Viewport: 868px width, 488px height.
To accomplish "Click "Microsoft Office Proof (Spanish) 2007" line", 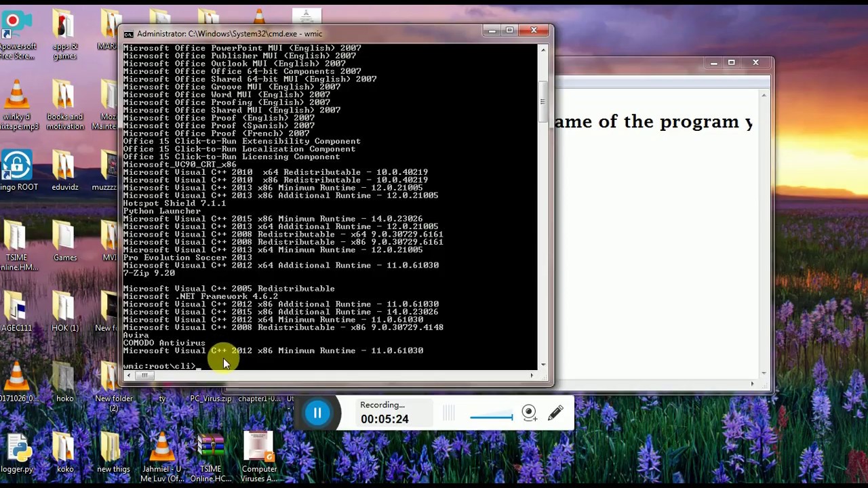I will [x=218, y=125].
